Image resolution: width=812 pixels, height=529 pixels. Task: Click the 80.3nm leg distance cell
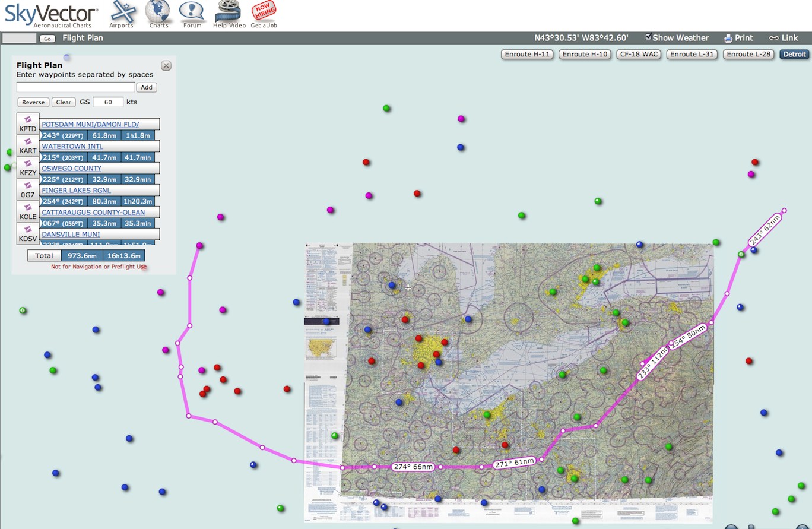104,201
